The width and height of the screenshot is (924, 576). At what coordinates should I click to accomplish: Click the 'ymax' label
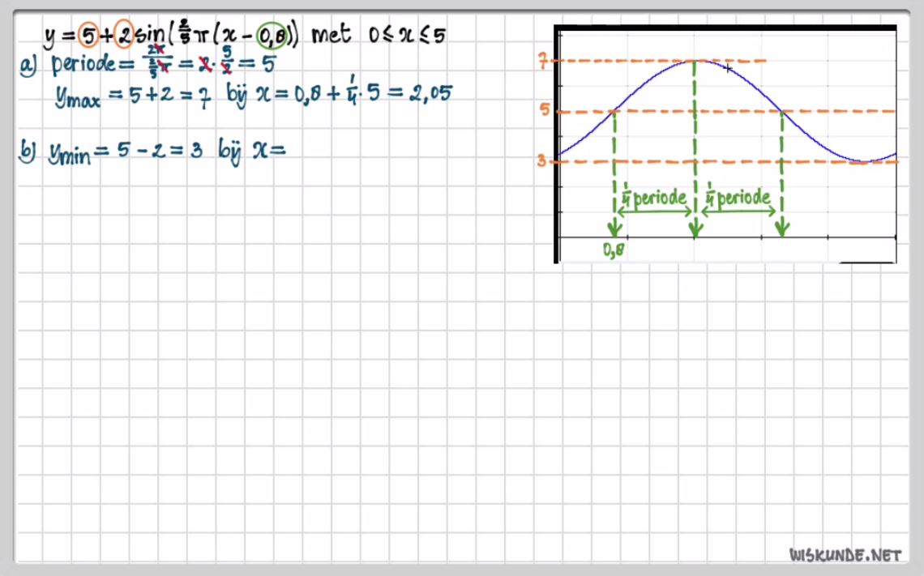point(78,97)
